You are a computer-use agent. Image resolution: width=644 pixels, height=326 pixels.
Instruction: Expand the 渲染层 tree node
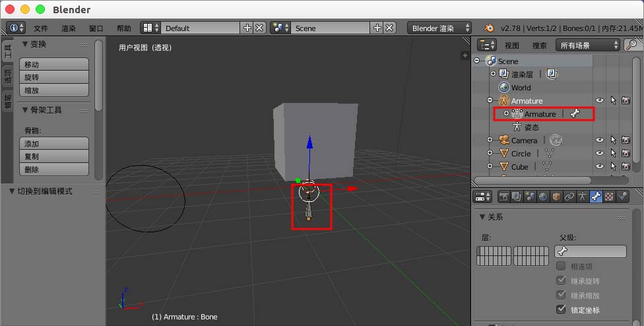tap(494, 74)
